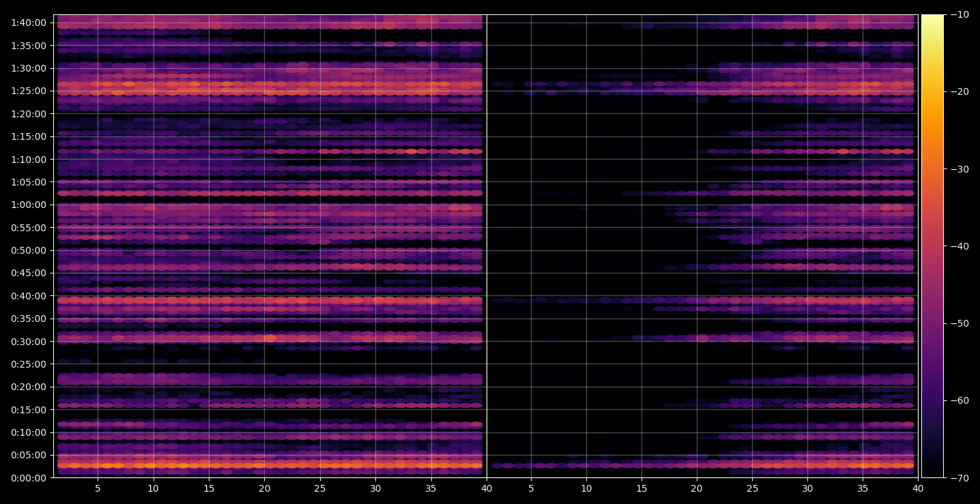This screenshot has width=980, height=504.
Task: Click the −60 colorbar tick label
Action: pyautogui.click(x=960, y=400)
